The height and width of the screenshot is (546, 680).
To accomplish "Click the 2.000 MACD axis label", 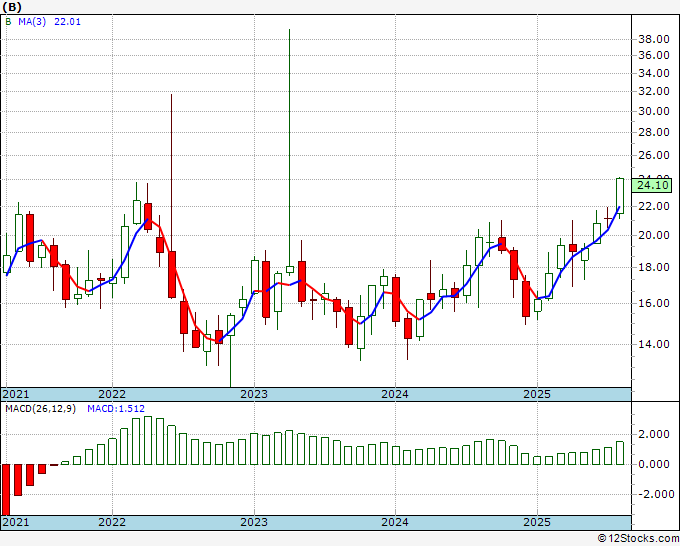I will coord(656,435).
